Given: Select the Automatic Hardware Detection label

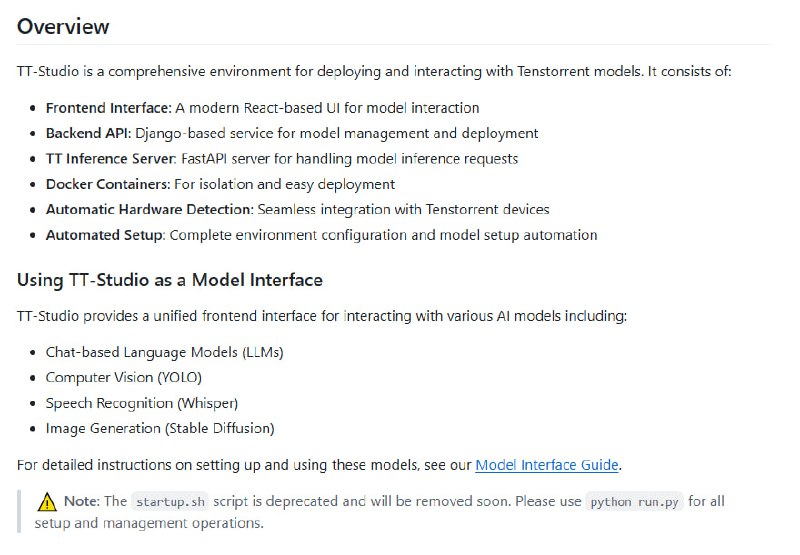Looking at the screenshot, I should point(149,210).
